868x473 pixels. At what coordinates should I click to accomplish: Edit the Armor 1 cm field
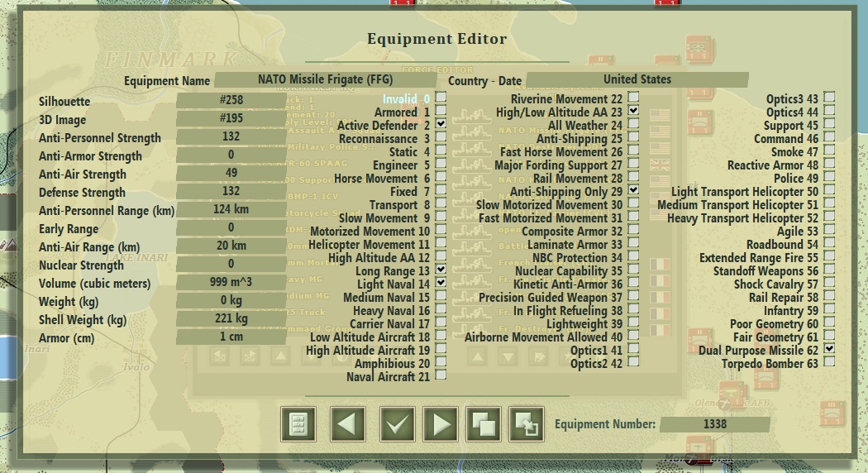[231, 337]
